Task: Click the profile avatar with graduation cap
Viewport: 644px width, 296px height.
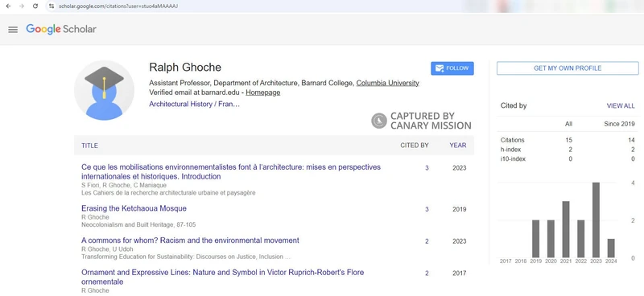Action: click(x=104, y=90)
